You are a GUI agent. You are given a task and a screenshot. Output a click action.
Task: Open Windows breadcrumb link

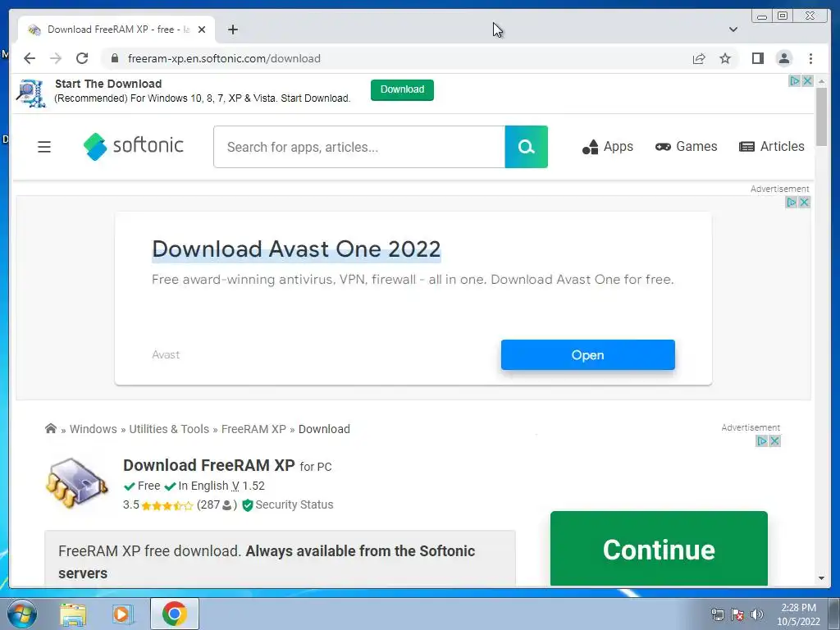[94, 429]
